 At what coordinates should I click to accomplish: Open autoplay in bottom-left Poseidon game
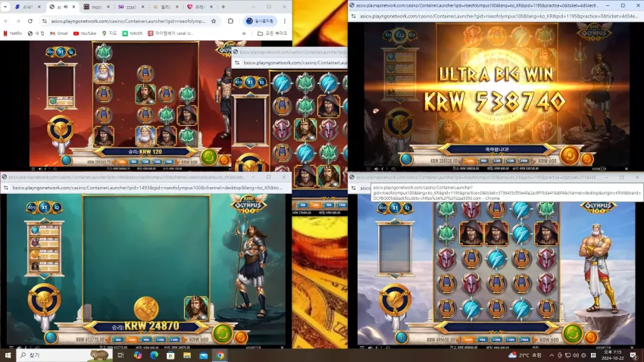(241, 337)
